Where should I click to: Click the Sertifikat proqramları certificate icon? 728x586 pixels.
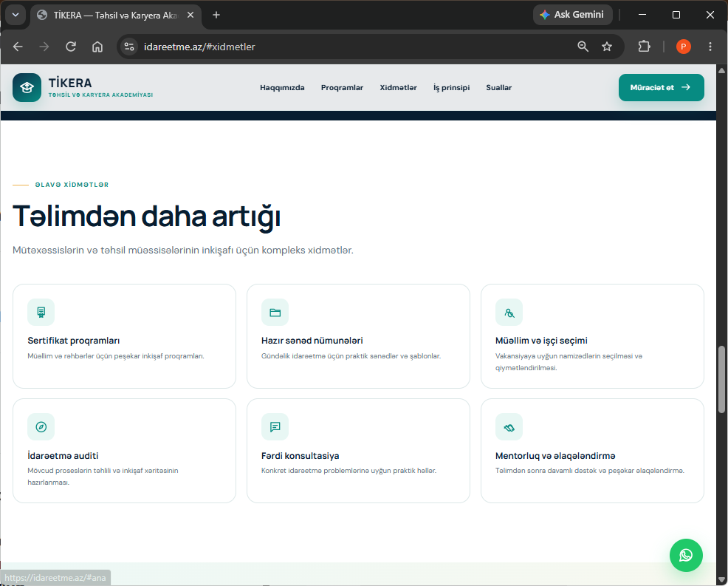pyautogui.click(x=41, y=313)
